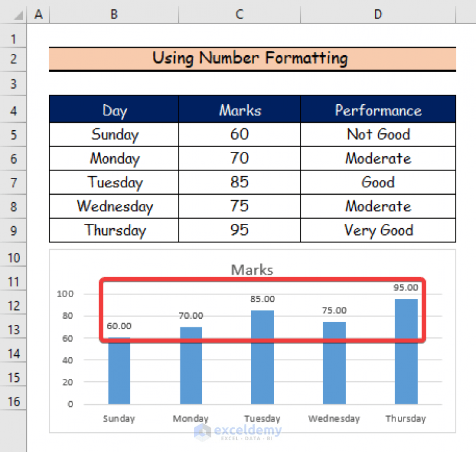Click the 'Wednesday' chart axis label
The image size is (476, 452).
pyautogui.click(x=334, y=419)
